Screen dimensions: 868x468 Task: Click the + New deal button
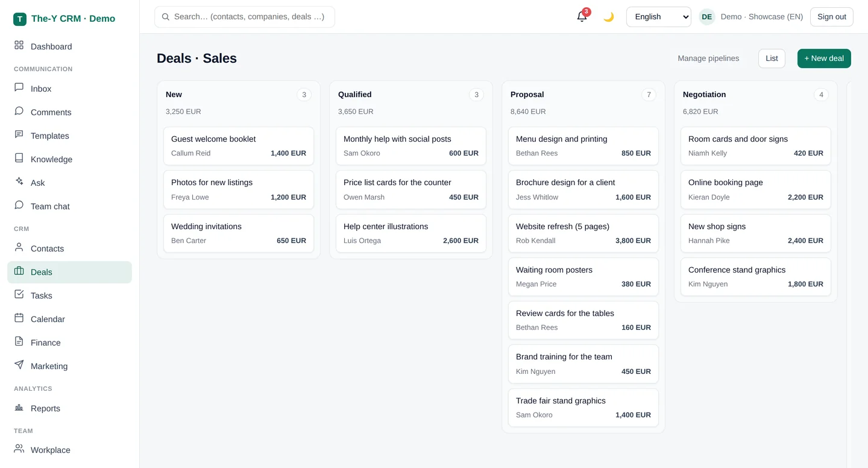(824, 58)
